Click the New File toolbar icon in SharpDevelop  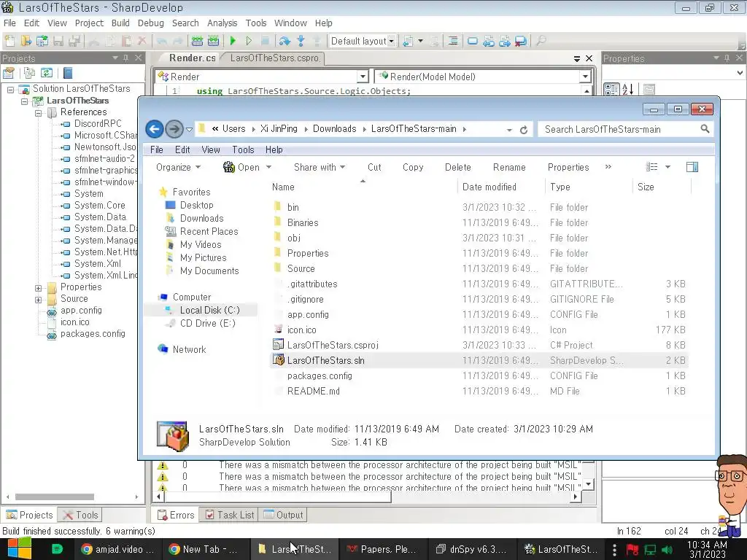pos(9,41)
